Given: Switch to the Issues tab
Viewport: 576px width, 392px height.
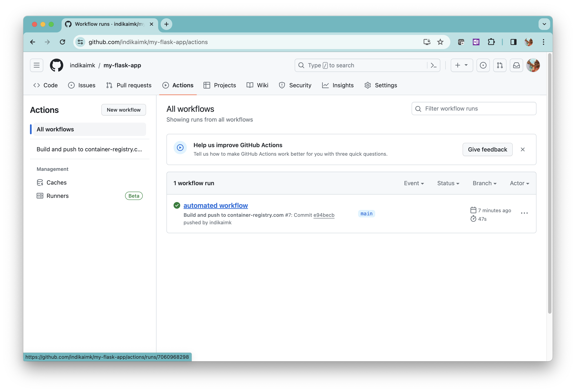Looking at the screenshot, I should [82, 85].
